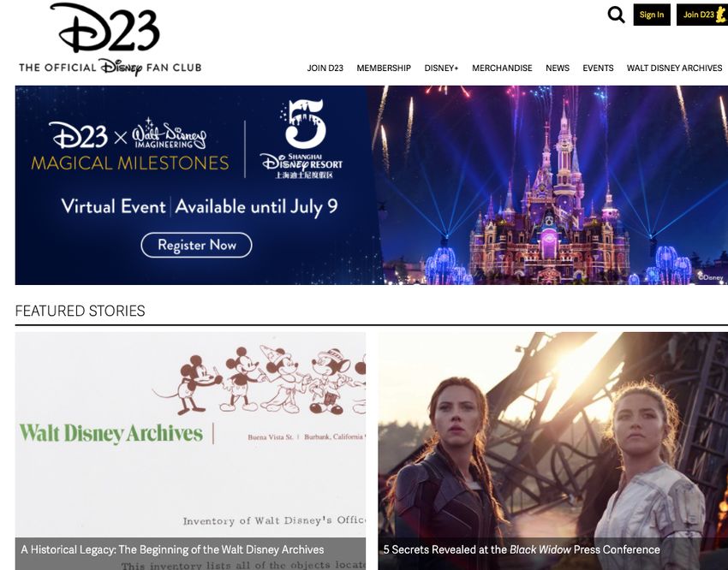Viewport: 728px width, 570px height.
Task: Click the Shanghai Disney Resort 5th anniversary logo
Action: pos(302,139)
